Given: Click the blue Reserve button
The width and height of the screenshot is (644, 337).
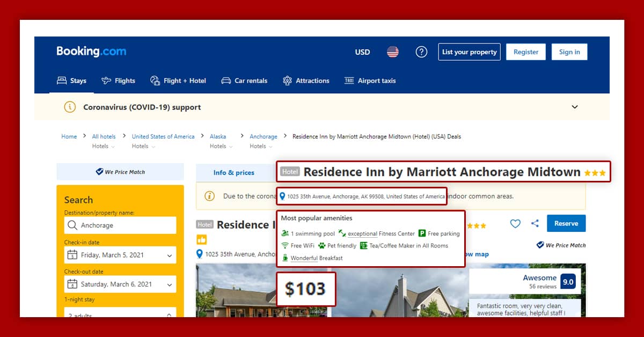Looking at the screenshot, I should [x=566, y=223].
